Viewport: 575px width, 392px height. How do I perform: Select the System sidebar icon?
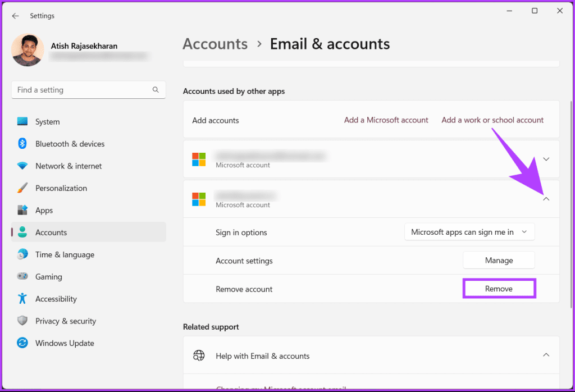22,121
